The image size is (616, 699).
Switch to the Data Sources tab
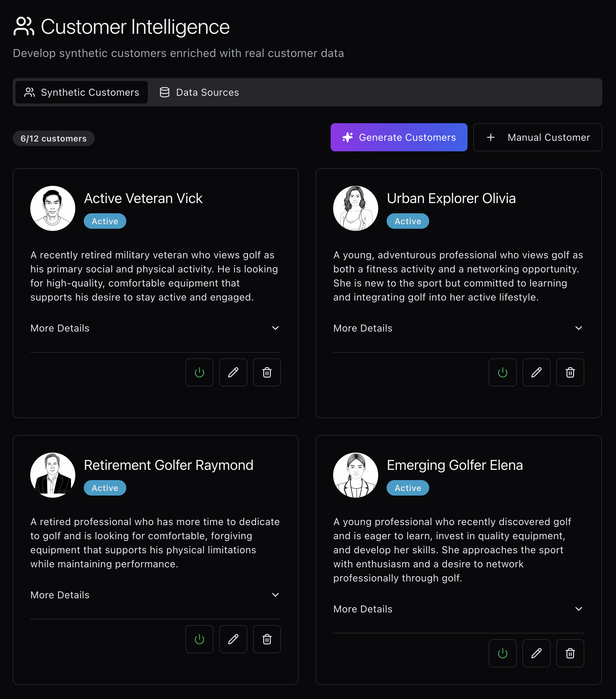[x=199, y=92]
